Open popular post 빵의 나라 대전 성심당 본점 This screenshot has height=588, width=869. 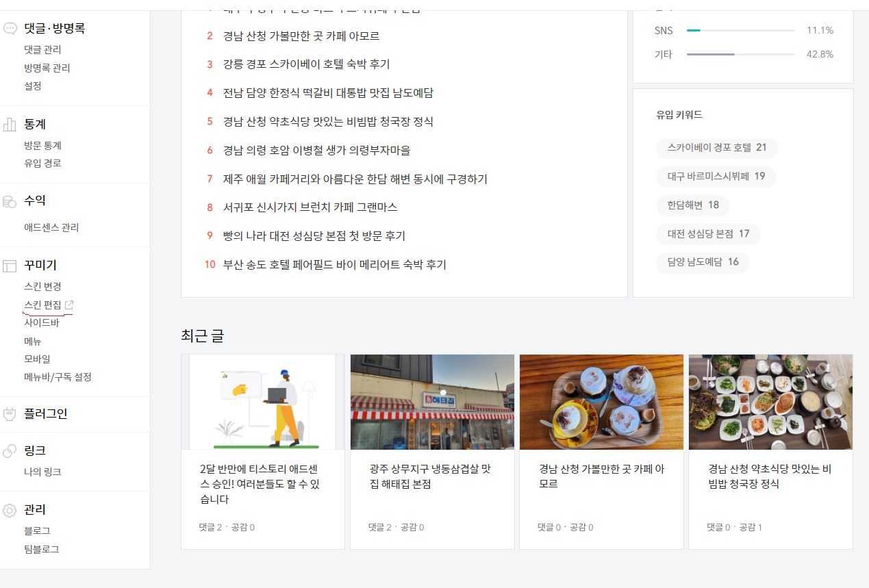(314, 236)
